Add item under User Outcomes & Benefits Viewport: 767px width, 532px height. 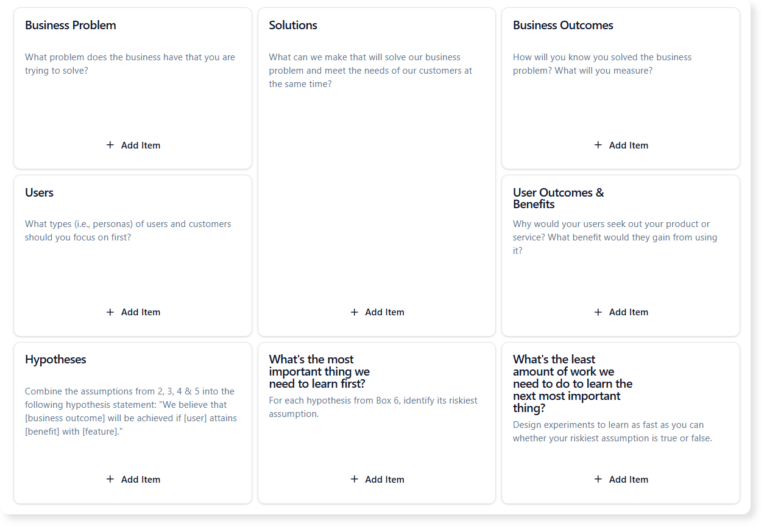point(621,312)
